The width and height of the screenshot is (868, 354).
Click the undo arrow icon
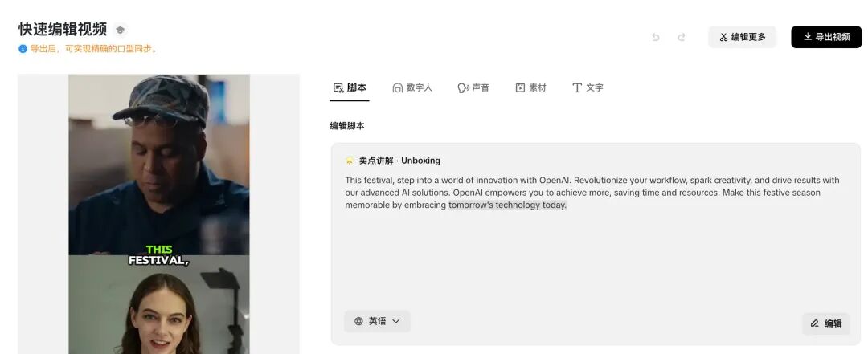point(656,37)
